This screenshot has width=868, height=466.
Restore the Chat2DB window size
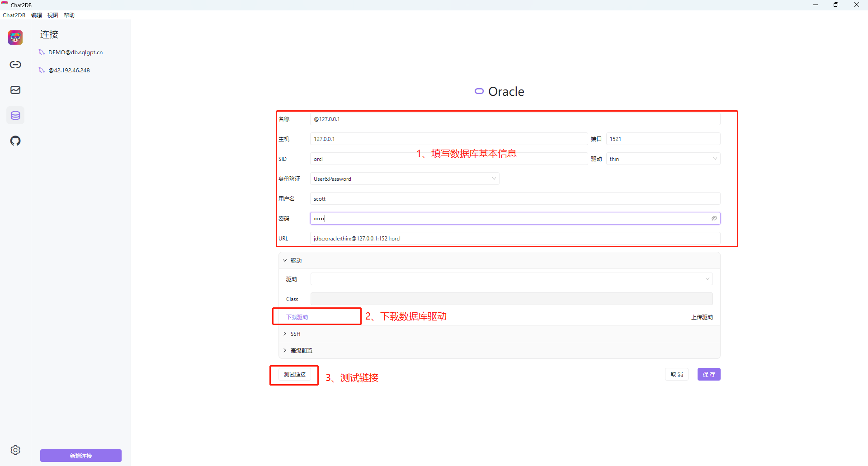coord(836,5)
